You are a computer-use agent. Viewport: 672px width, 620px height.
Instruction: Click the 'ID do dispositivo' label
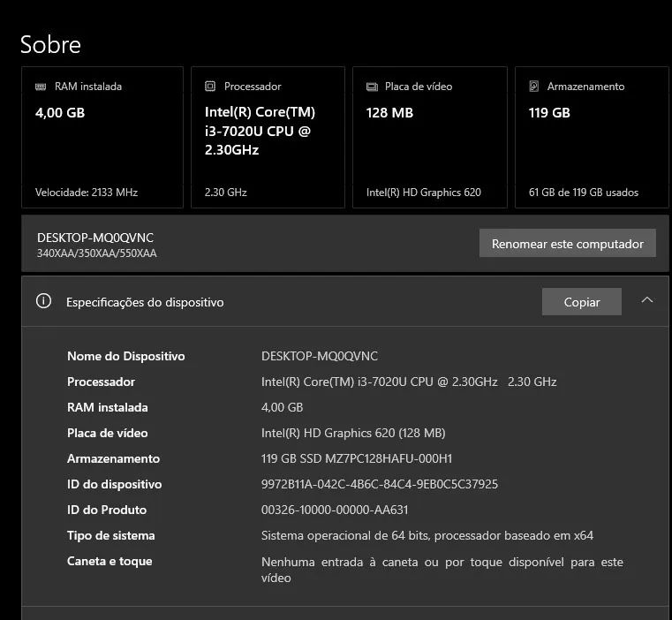(115, 485)
